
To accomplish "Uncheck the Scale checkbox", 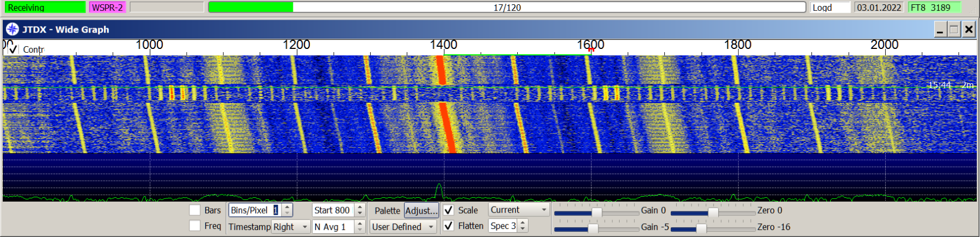I will pyautogui.click(x=449, y=210).
